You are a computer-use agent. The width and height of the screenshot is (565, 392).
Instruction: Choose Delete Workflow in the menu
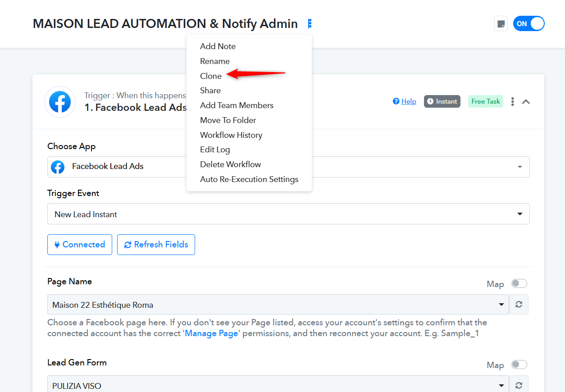(230, 164)
